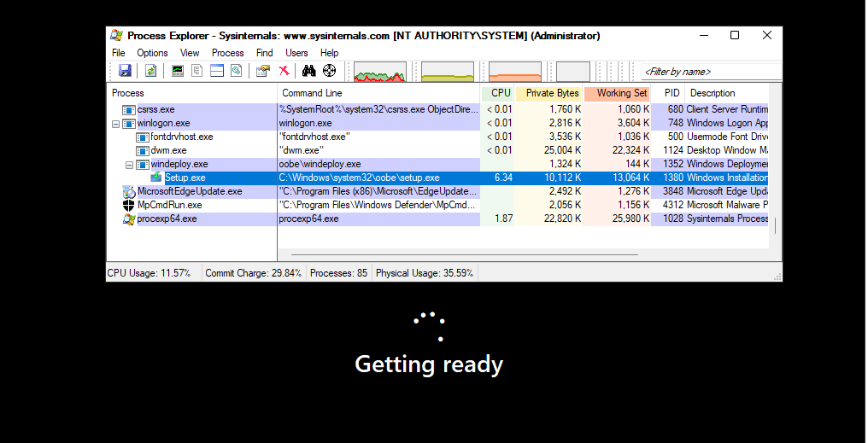Image resolution: width=868 pixels, height=443 pixels.
Task: Click the empty gray graph in toolbar
Action: pyautogui.click(x=573, y=72)
